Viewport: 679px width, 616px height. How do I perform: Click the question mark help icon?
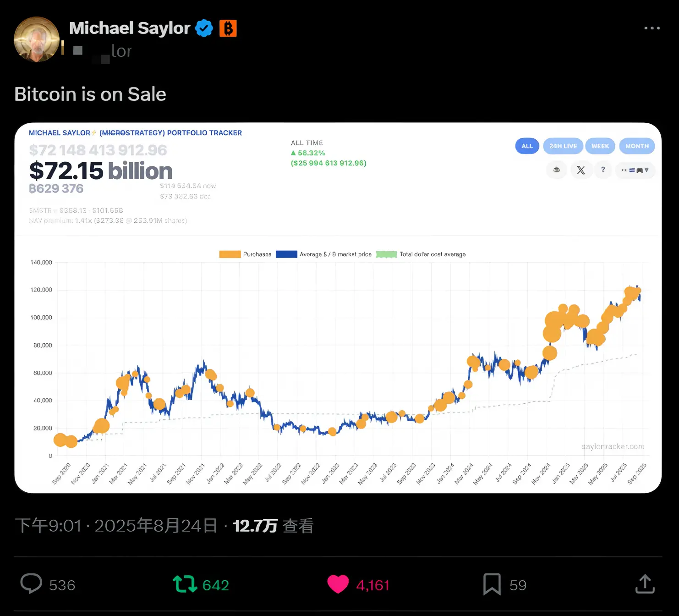(603, 170)
